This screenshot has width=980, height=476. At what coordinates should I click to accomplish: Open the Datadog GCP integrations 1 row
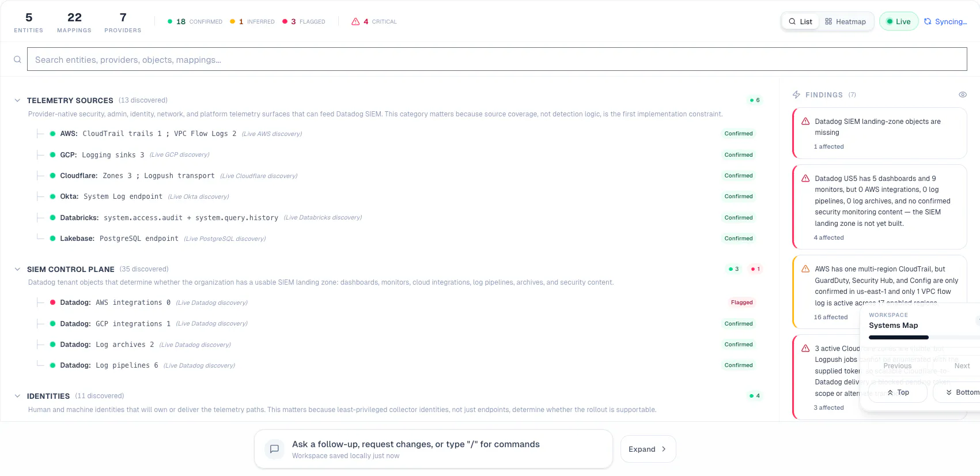coord(396,323)
